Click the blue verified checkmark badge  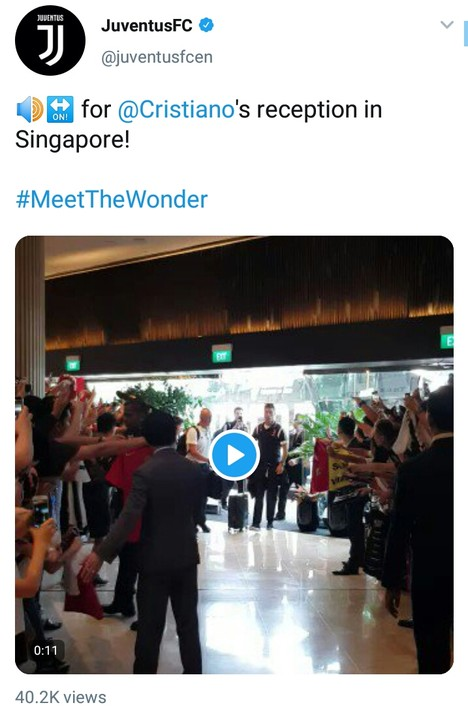tap(206, 25)
